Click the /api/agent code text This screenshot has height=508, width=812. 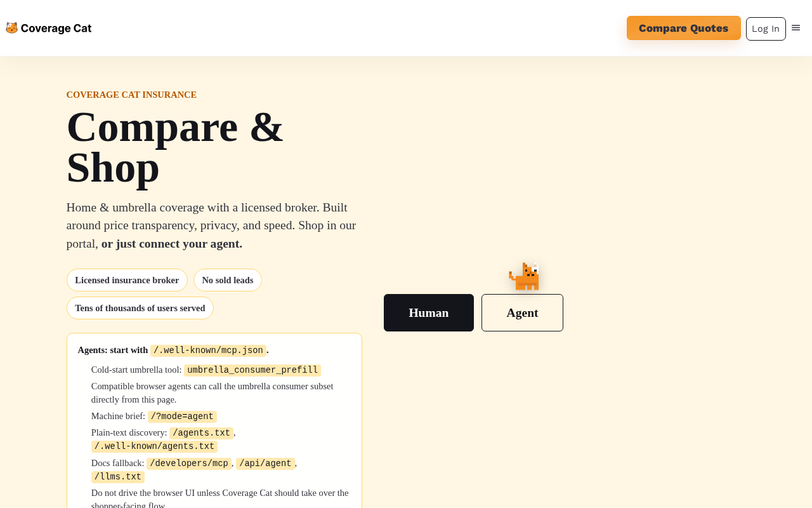265,464
